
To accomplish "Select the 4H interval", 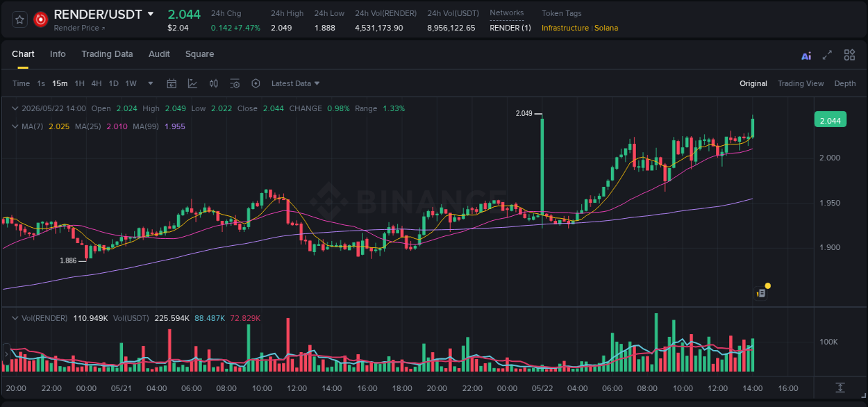I will (x=96, y=83).
